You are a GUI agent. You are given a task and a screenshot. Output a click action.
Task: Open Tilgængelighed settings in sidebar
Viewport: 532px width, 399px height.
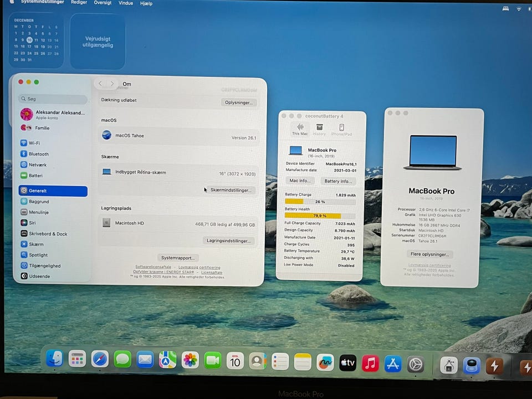click(x=53, y=265)
